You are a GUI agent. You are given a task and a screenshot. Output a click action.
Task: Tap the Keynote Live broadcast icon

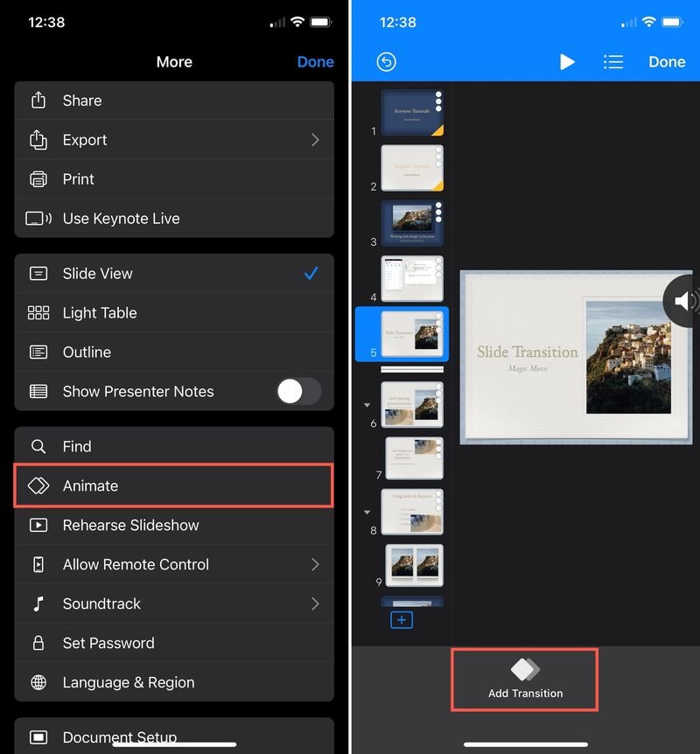pos(38,219)
